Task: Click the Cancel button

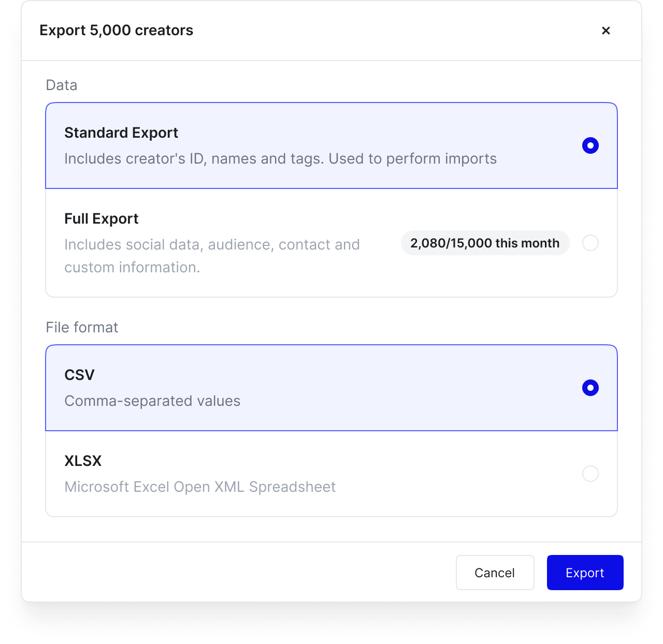Action: tap(495, 573)
